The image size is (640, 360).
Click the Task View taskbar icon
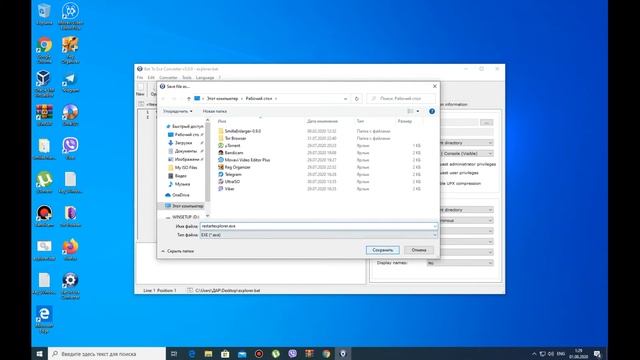(x=174, y=353)
